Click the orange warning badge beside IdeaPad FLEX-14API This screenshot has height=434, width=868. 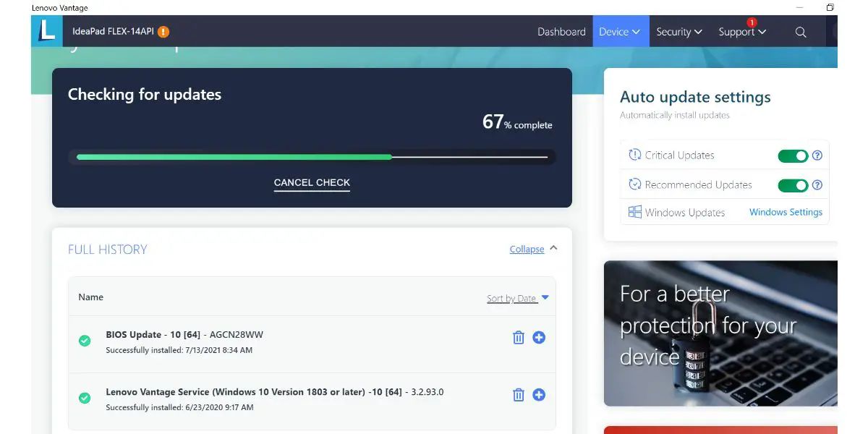163,32
